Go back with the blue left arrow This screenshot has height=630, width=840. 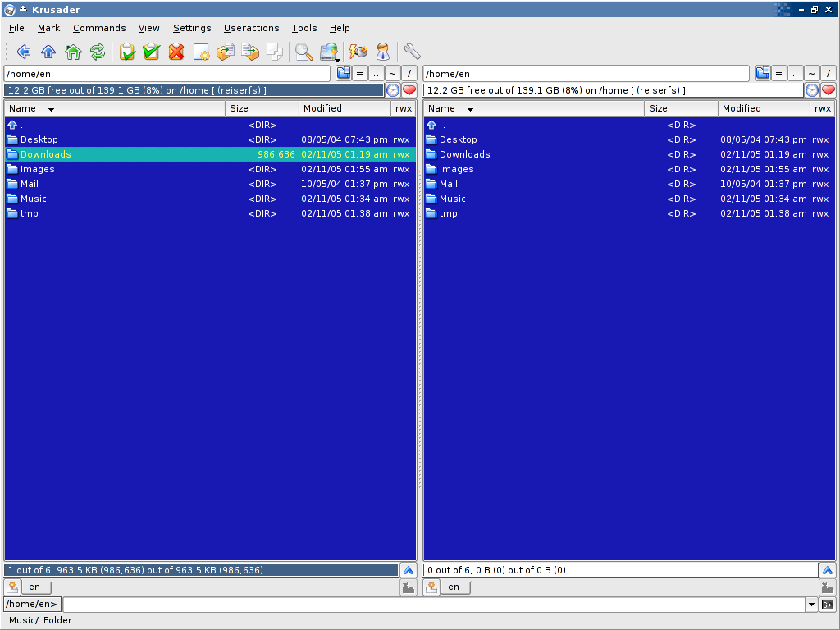[24, 52]
